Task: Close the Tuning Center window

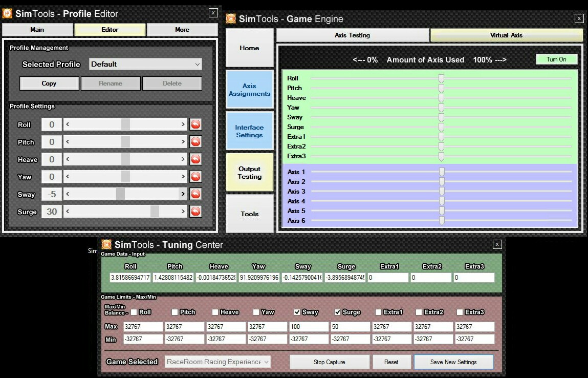Action: pyautogui.click(x=497, y=244)
